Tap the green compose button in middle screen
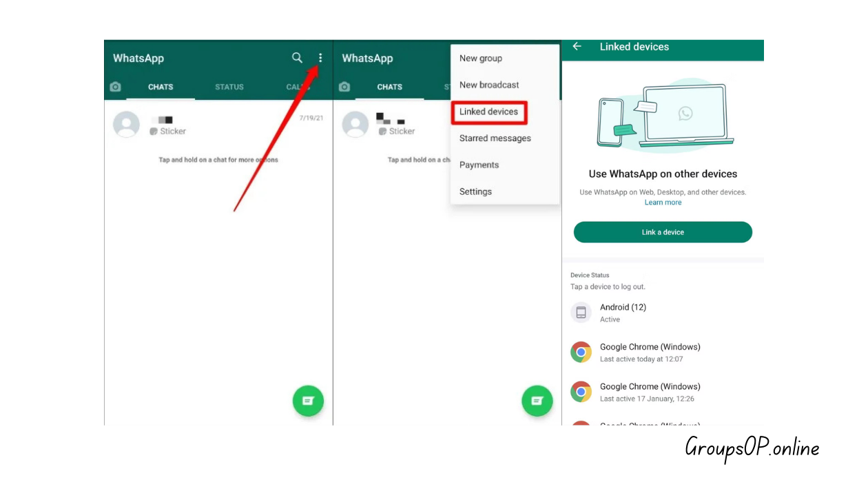 click(537, 400)
